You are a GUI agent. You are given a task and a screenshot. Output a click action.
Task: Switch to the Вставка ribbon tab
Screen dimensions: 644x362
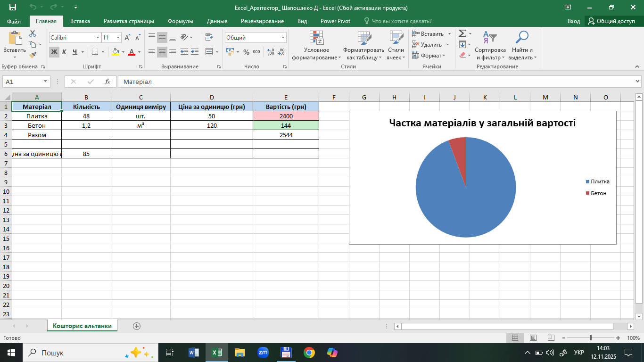[x=80, y=21]
